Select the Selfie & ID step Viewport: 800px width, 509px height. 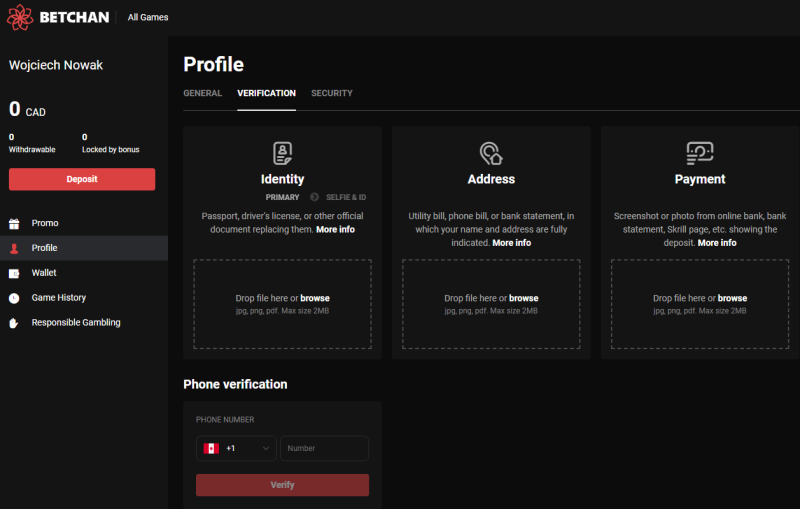click(x=346, y=197)
